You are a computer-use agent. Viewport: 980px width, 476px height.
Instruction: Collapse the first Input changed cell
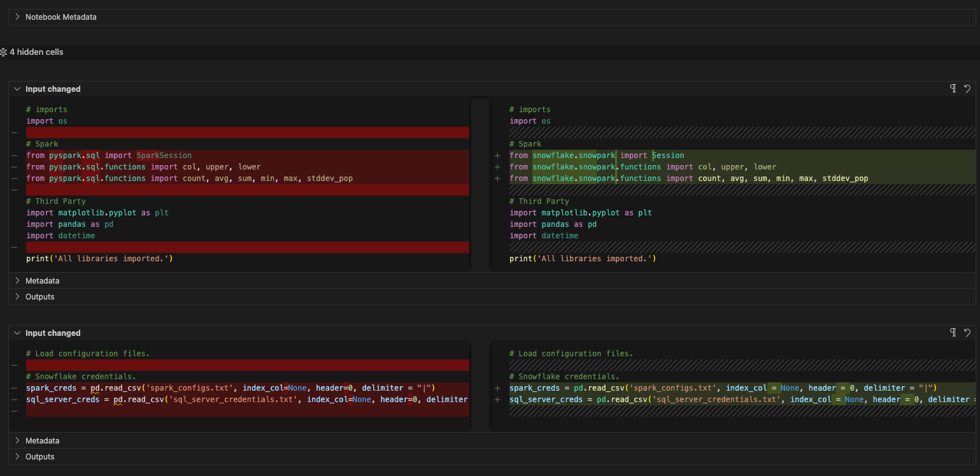[17, 89]
